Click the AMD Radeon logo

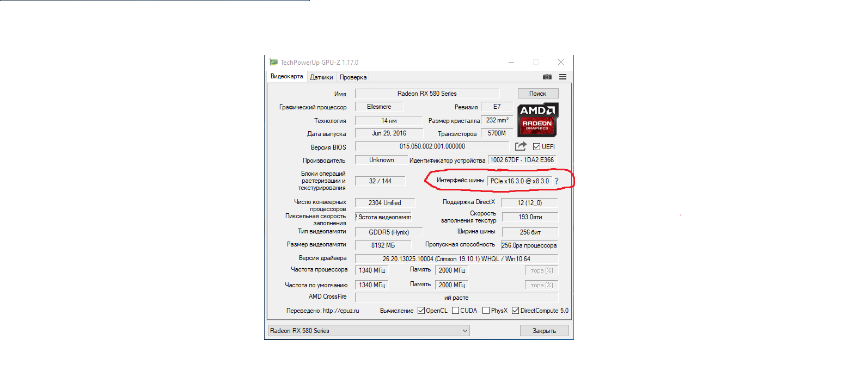[537, 120]
